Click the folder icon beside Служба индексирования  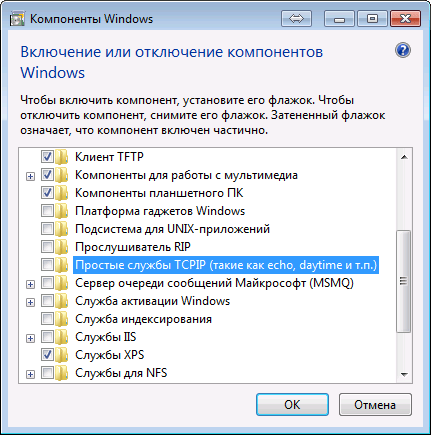(x=62, y=319)
